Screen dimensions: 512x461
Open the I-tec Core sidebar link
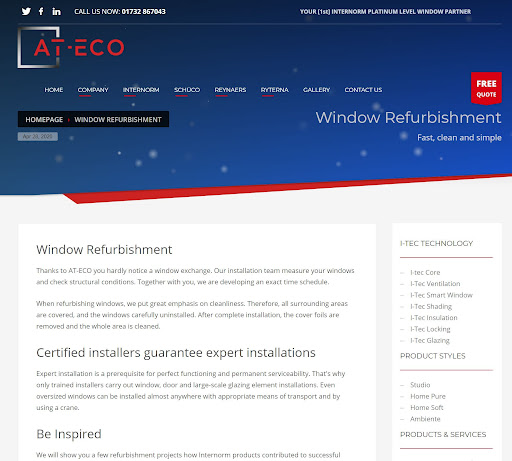pyautogui.click(x=425, y=272)
